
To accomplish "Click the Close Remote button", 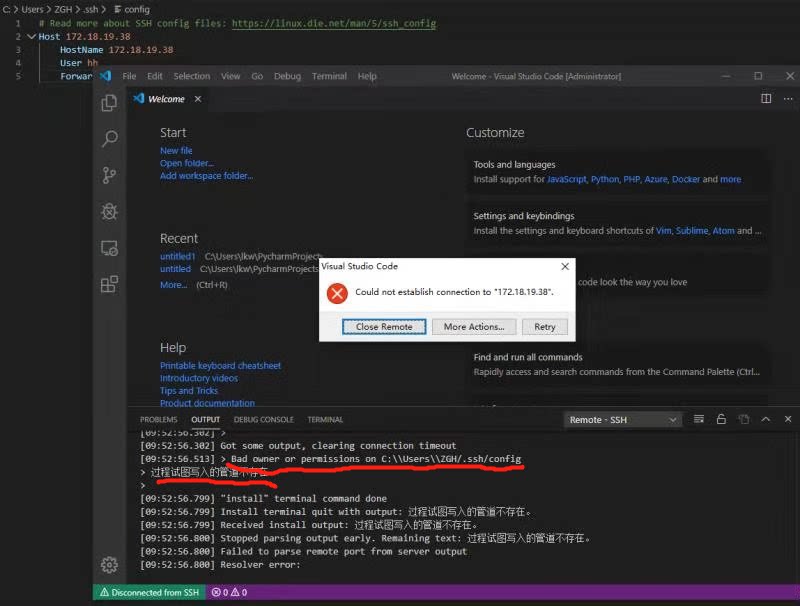I will click(384, 326).
